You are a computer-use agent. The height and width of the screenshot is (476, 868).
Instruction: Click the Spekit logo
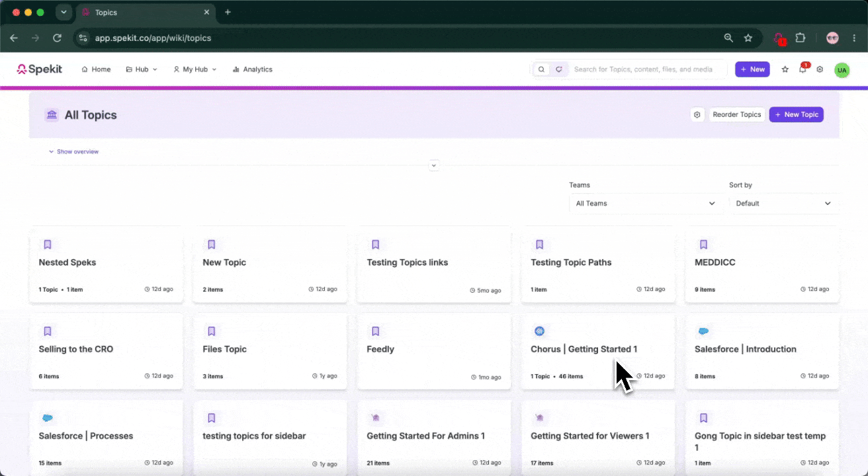pos(39,69)
